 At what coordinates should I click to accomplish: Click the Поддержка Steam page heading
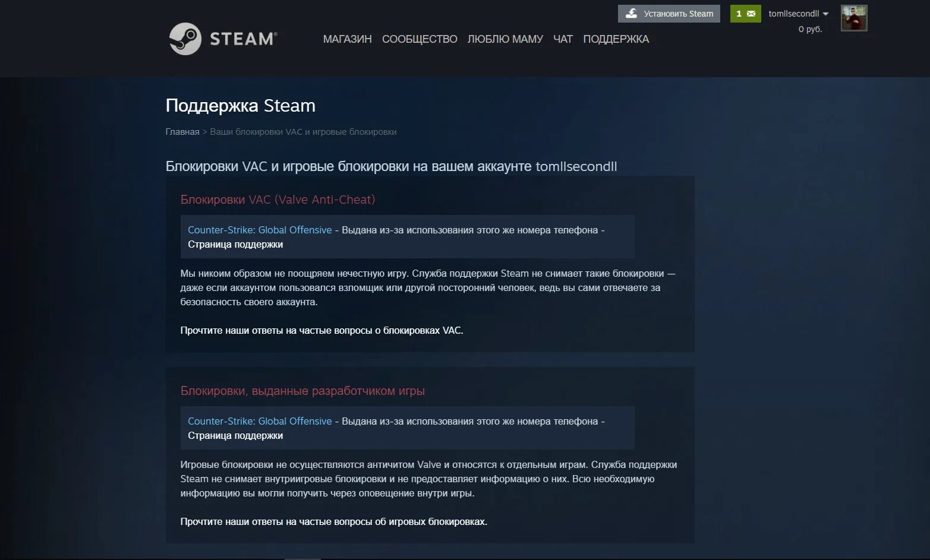click(x=240, y=106)
